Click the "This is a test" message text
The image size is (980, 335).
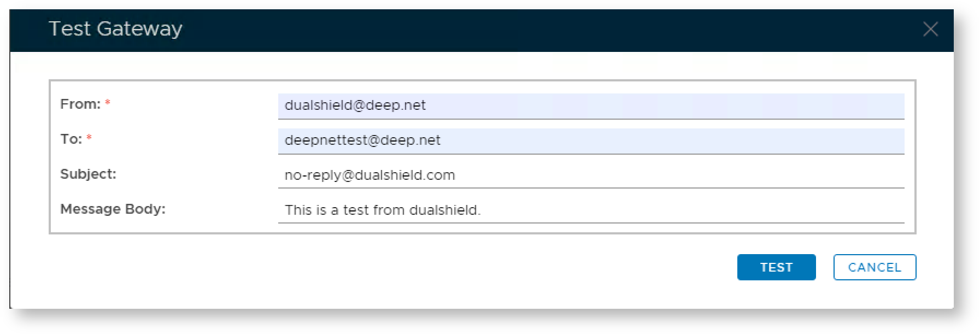pyautogui.click(x=382, y=210)
